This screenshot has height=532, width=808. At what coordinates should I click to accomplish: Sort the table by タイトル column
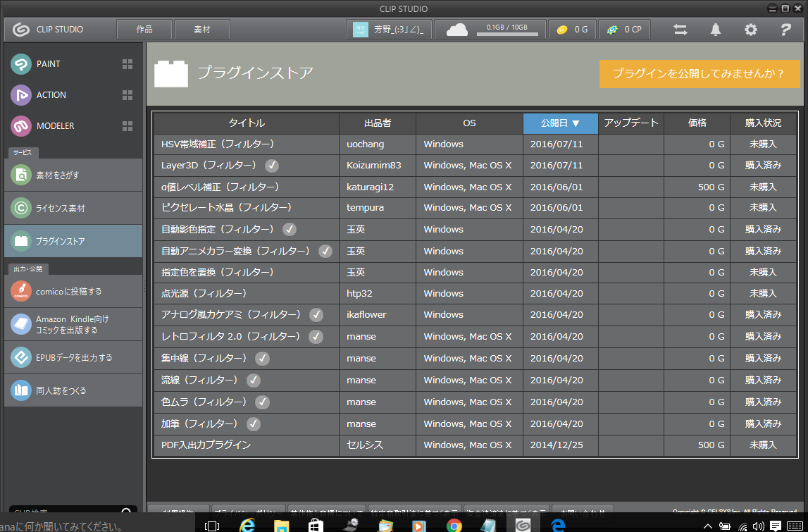click(x=247, y=123)
